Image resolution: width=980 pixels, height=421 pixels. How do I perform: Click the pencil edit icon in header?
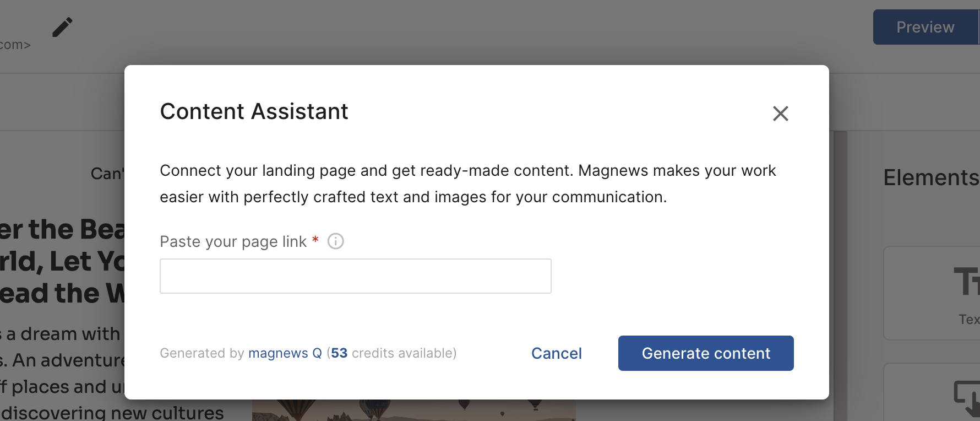click(x=62, y=27)
